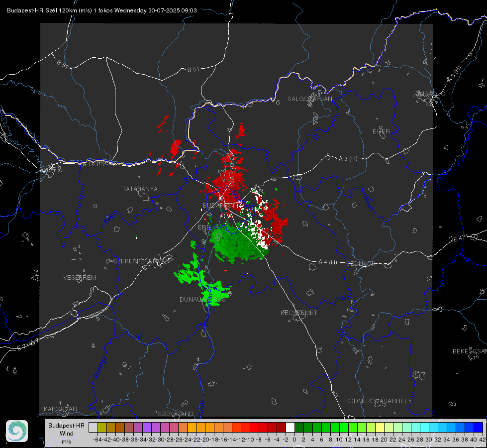This screenshot has height=448, width=487.
Task: Click the '-64' legend value label
Action: click(97, 440)
